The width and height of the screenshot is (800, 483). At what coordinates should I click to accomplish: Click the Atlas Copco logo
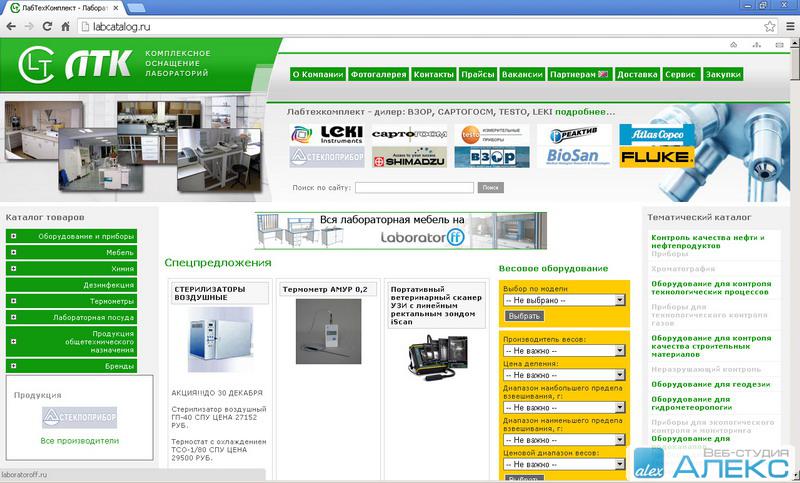[656, 134]
